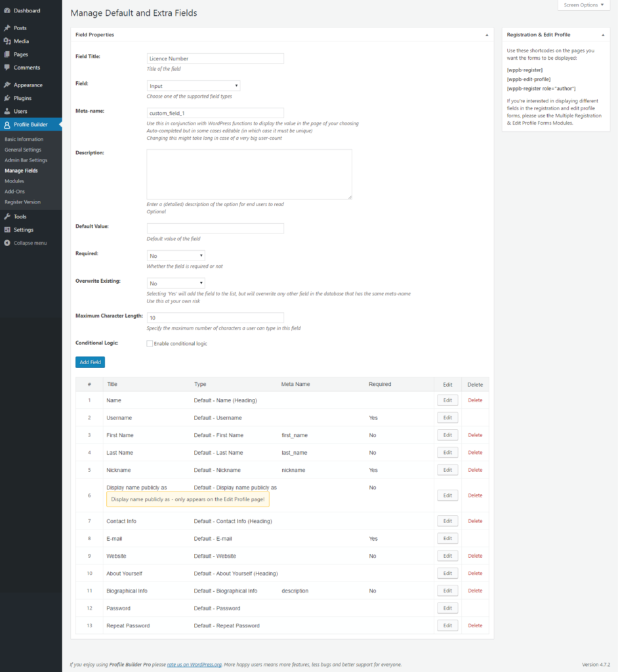This screenshot has height=672, width=618.
Task: Click the Pages icon in sidebar
Action: click(7, 54)
